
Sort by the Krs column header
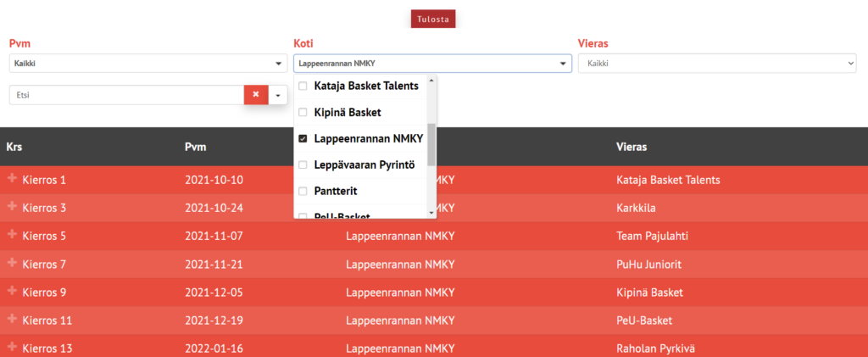pyautogui.click(x=14, y=148)
